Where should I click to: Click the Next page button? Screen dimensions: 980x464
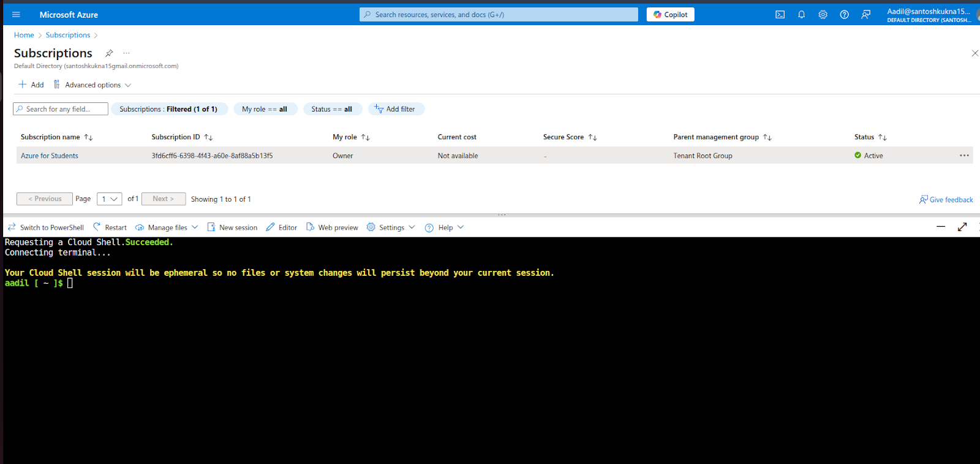pyautogui.click(x=164, y=199)
